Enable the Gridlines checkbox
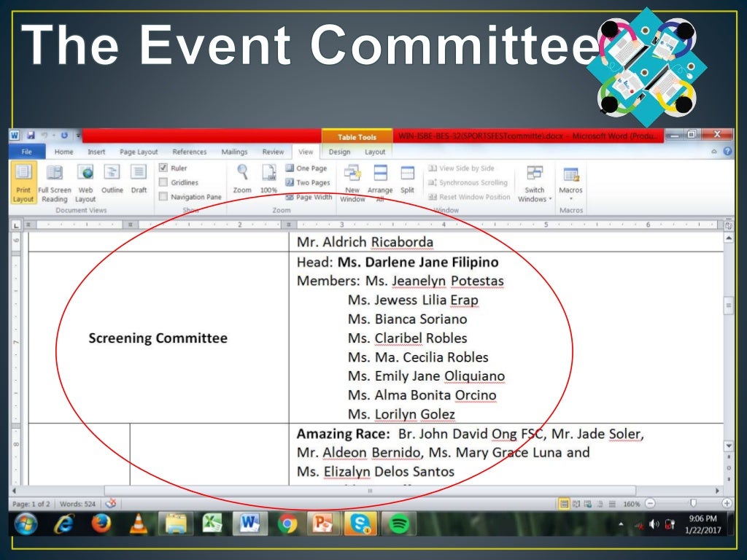Viewport: 747px width, 560px height. (163, 182)
